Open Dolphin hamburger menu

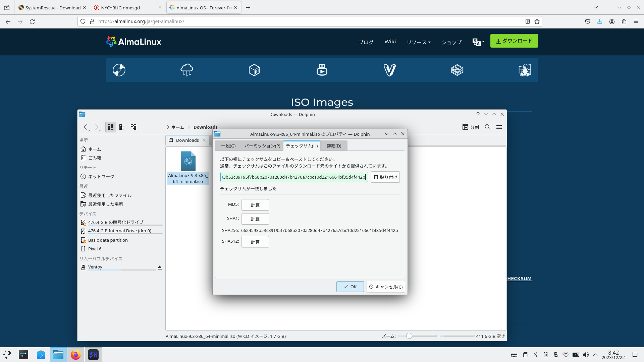[x=499, y=127]
